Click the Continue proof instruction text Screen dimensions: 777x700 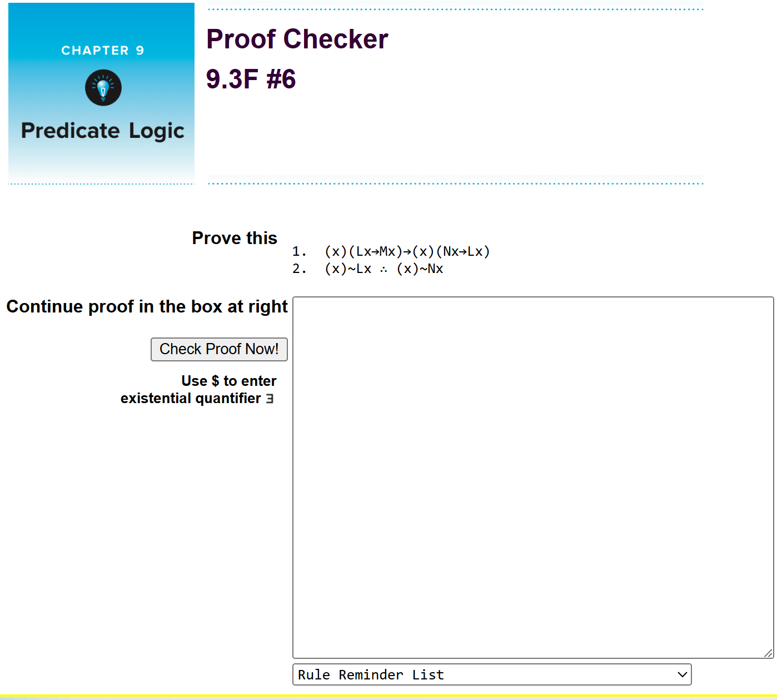[146, 306]
